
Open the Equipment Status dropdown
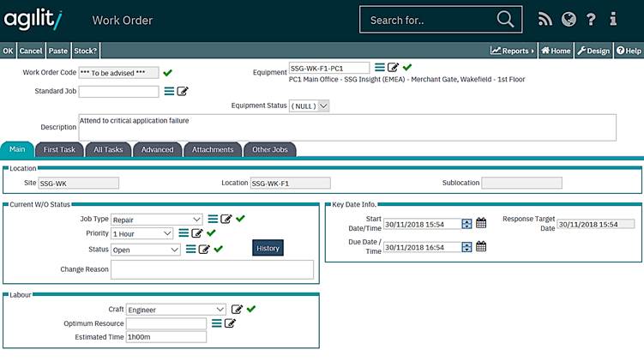(x=323, y=106)
